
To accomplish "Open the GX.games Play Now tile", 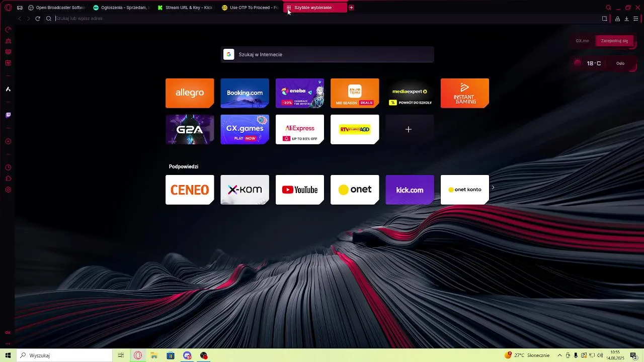I will 245,129.
